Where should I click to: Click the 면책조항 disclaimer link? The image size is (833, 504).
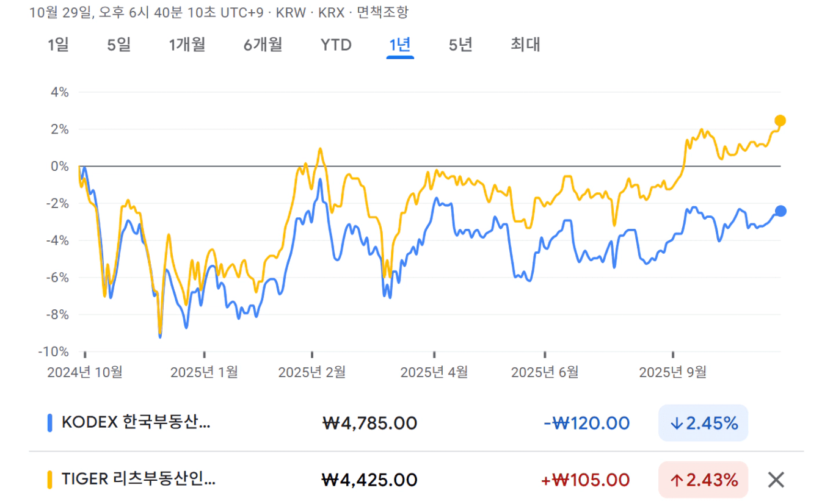coord(382,12)
